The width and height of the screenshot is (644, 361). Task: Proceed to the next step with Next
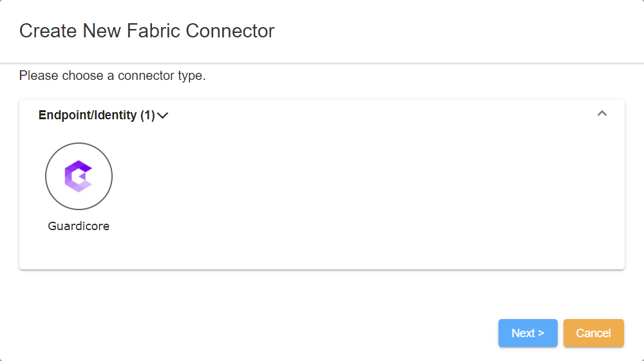pos(527,333)
